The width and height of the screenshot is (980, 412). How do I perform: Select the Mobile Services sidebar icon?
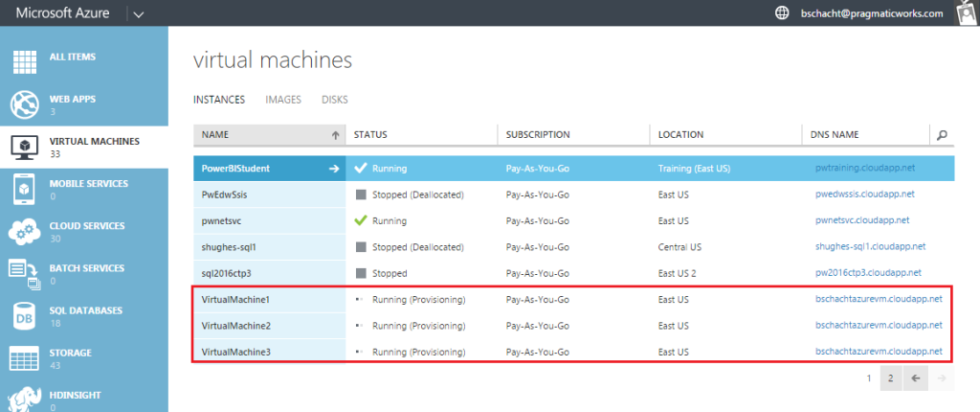point(25,188)
